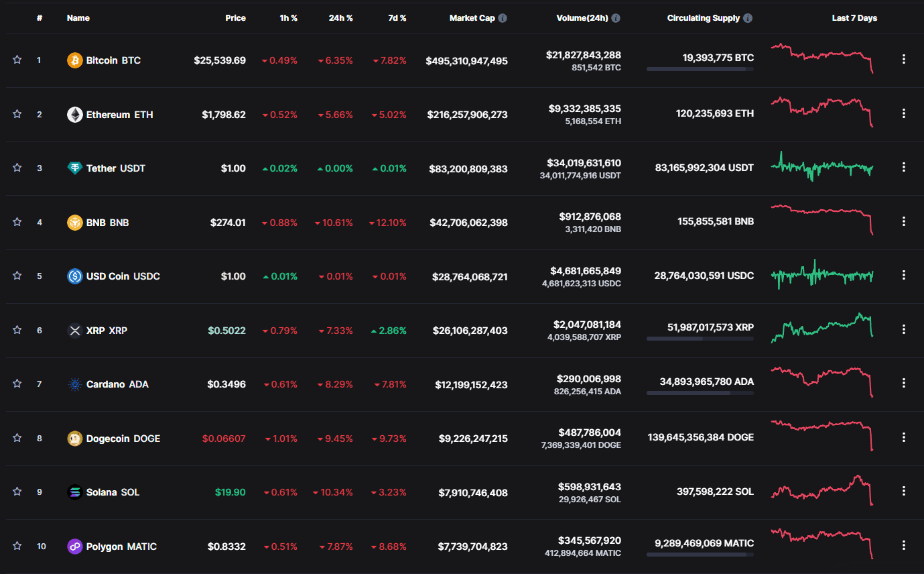Viewport: 924px width, 574px height.
Task: Sort table by Price column header
Action: click(235, 18)
